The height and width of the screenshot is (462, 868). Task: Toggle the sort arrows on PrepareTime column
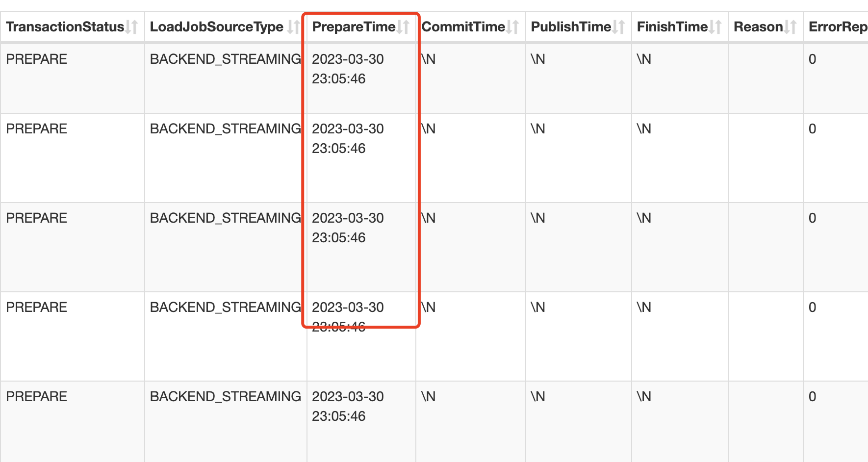click(403, 27)
